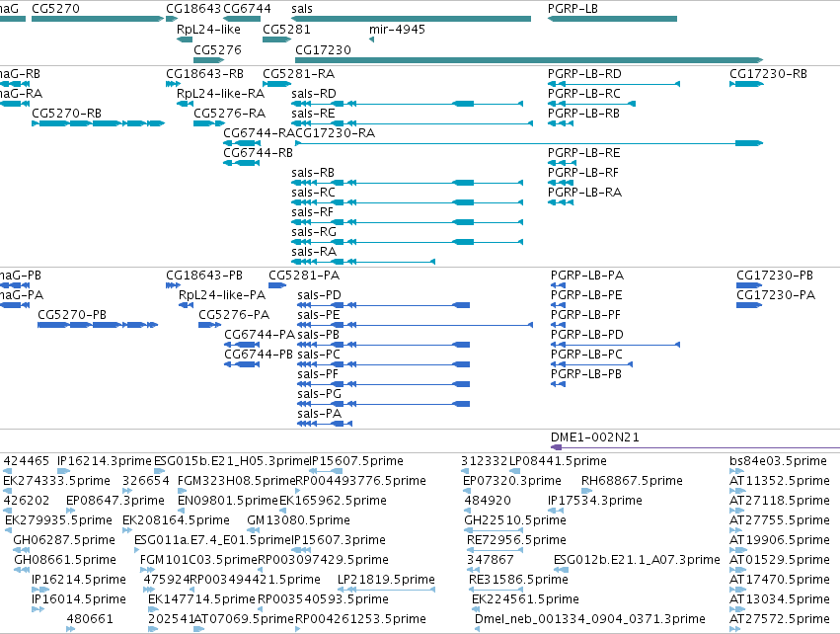Click the Dmel_neb_001334_0904_0371.3prime label
Viewport: 840px width, 634px height.
[x=590, y=619]
